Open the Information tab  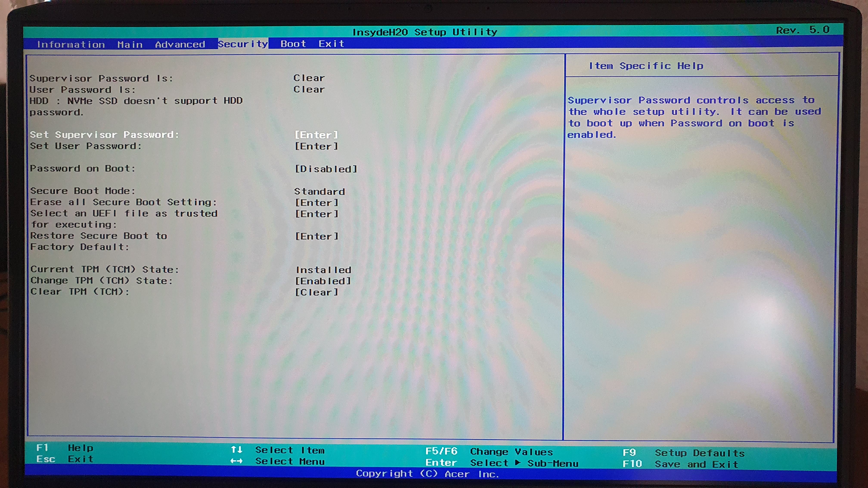click(71, 45)
